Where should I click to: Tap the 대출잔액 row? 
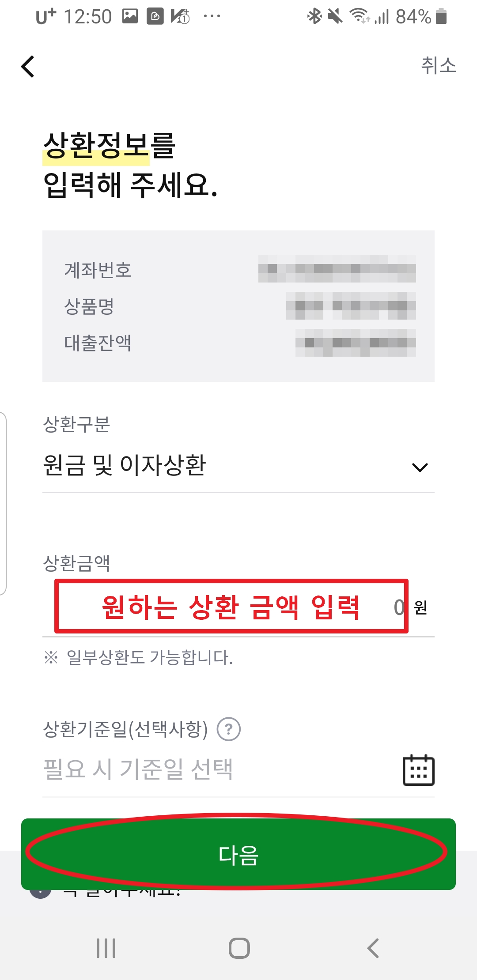pyautogui.click(x=238, y=343)
